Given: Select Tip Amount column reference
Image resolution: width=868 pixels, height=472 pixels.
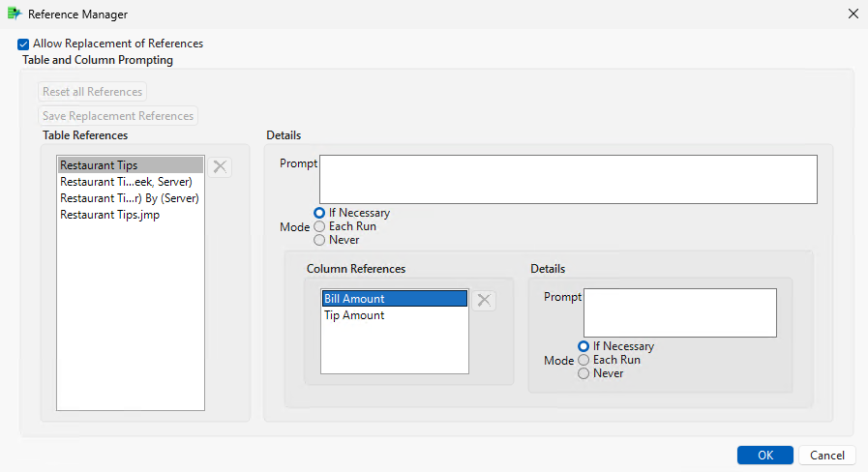Looking at the screenshot, I should coord(395,315).
